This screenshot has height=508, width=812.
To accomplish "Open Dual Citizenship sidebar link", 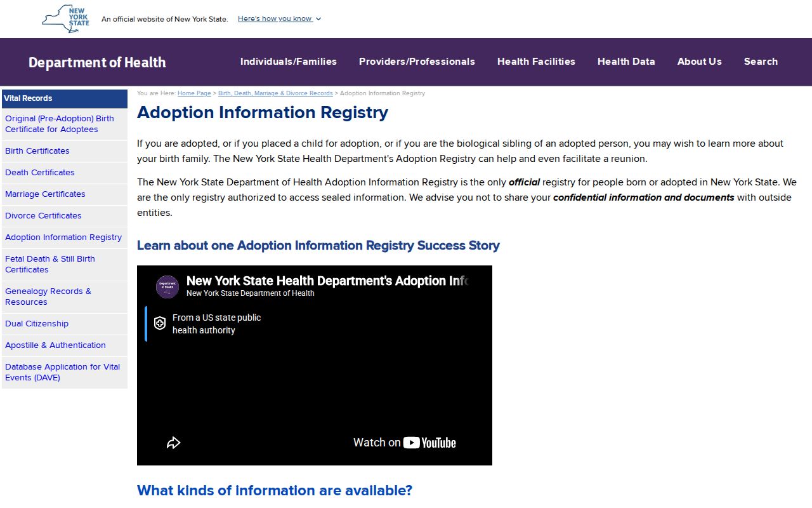I will [x=65, y=324].
